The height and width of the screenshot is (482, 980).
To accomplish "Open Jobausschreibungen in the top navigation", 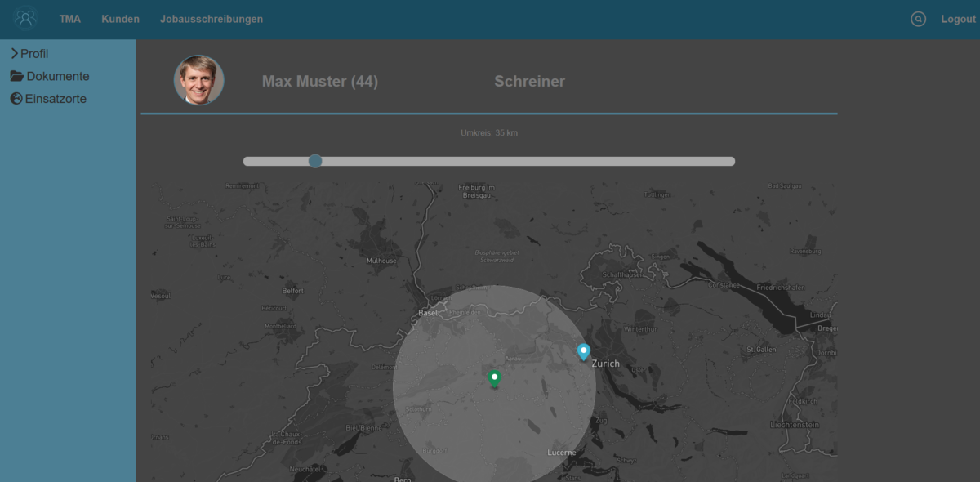I will (212, 19).
